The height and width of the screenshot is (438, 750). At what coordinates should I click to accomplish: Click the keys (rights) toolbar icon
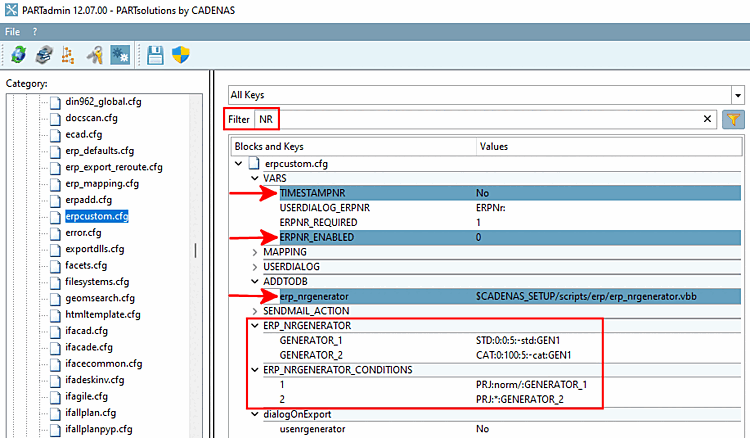pyautogui.click(x=95, y=55)
